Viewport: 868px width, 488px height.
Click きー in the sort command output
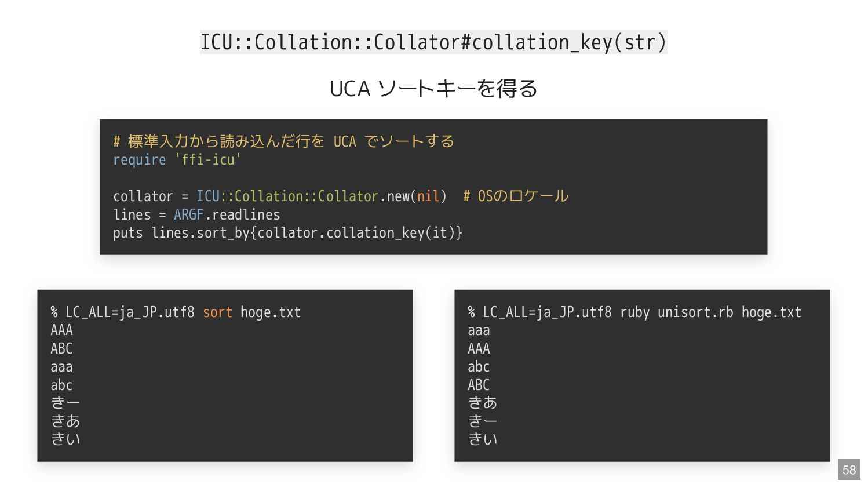[65, 403]
